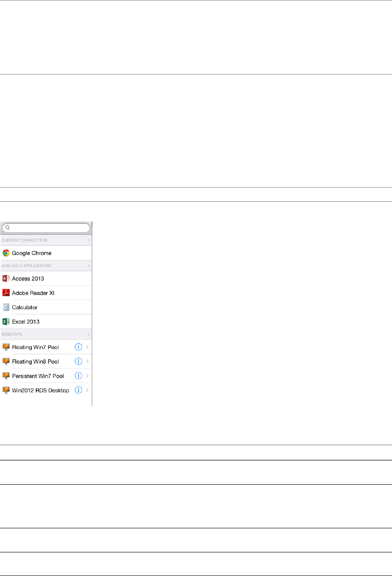Viewport: 392px width, 576px height.
Task: Click the Persistent Win7 Pool desktop icon
Action: [x=6, y=376]
